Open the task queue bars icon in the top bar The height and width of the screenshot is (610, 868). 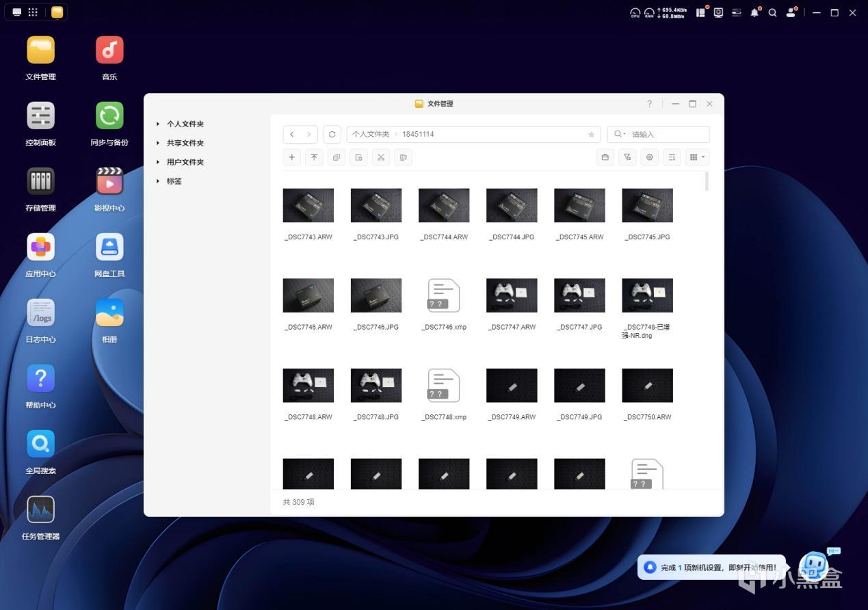pyautogui.click(x=737, y=12)
